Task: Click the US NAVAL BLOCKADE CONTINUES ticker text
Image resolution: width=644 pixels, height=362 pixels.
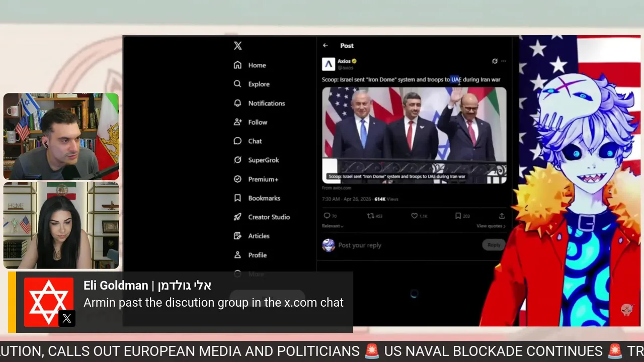Action: point(493,351)
